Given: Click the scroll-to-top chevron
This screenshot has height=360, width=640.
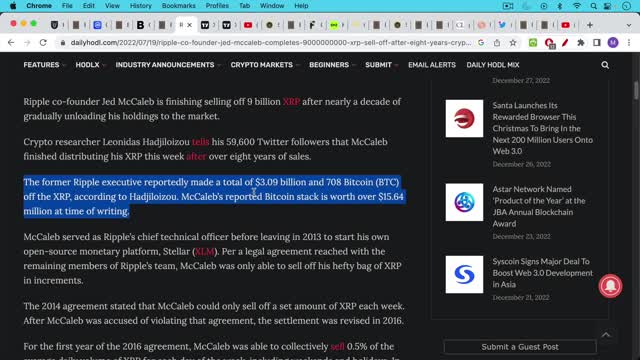Looking at the screenshot, I should coord(606,335).
